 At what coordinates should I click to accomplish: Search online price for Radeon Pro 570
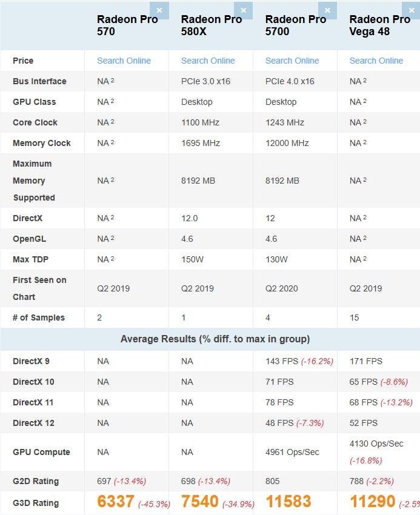(124, 61)
